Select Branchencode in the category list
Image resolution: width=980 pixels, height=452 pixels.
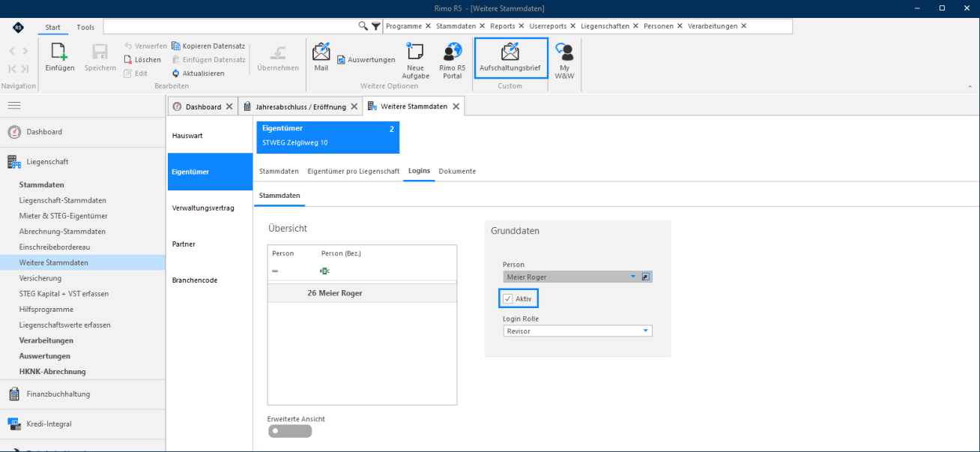(x=210, y=280)
